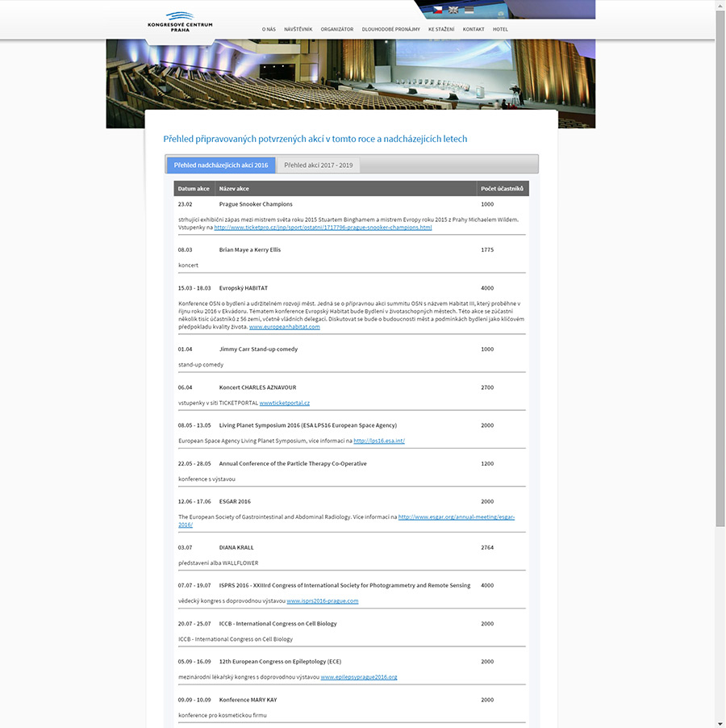
Task: Open the NÁVŠTĚVNÍK menu item
Action: click(x=298, y=29)
